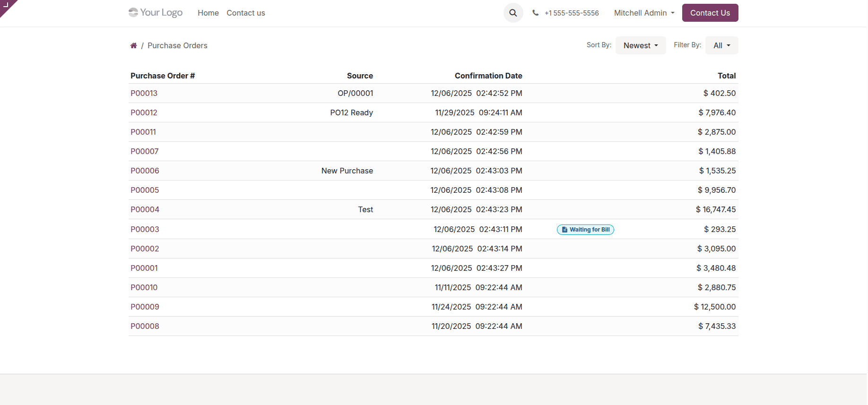
Task: Click the $ 1,405.88 total
Action: coord(717,151)
